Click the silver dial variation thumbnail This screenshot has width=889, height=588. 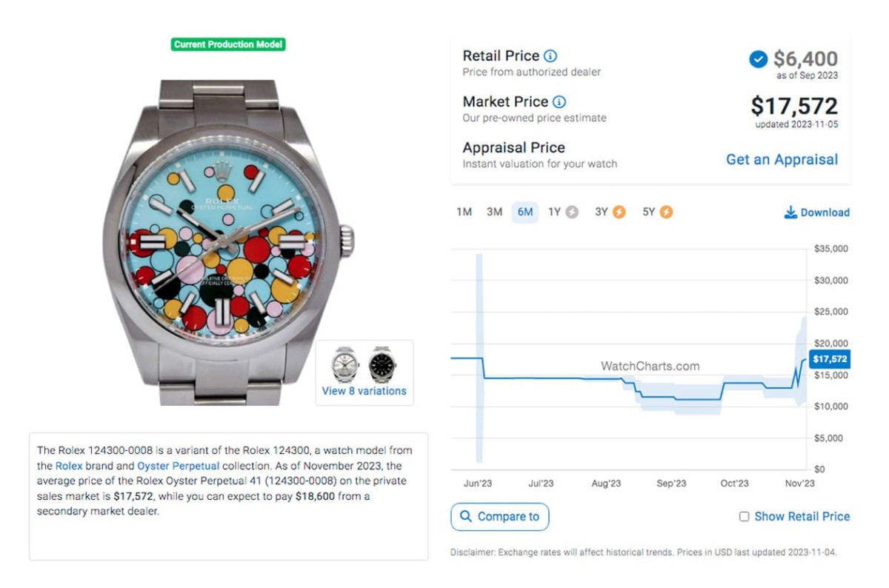pyautogui.click(x=344, y=364)
